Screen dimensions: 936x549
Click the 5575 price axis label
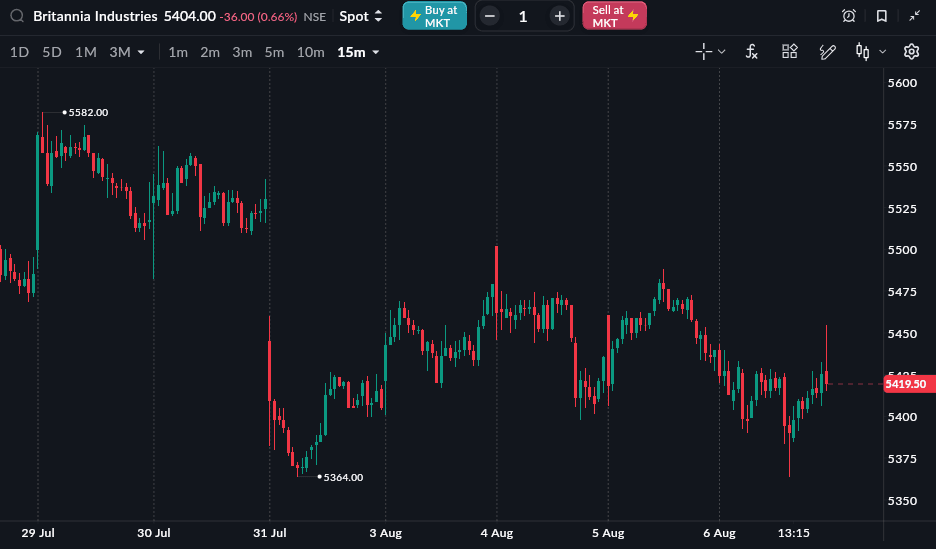click(x=902, y=125)
